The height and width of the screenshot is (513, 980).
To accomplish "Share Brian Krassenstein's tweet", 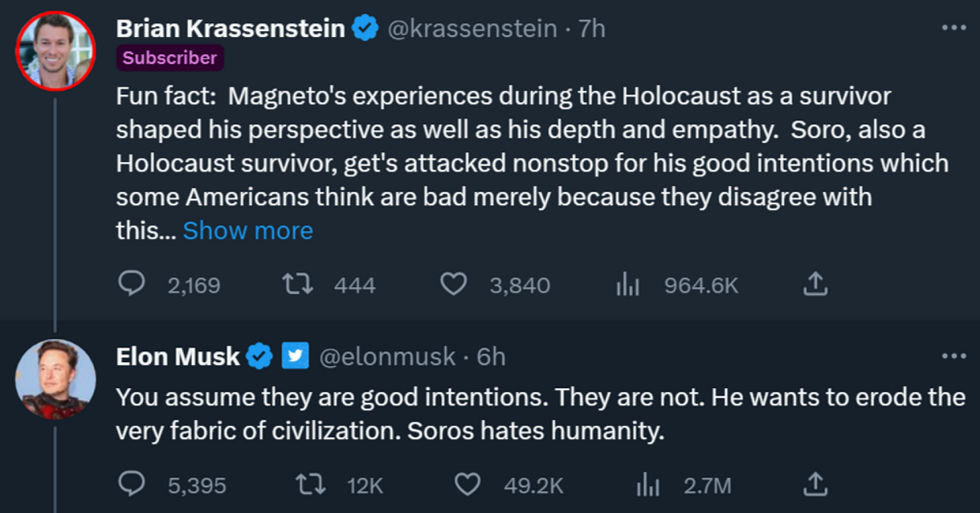I will click(x=817, y=284).
